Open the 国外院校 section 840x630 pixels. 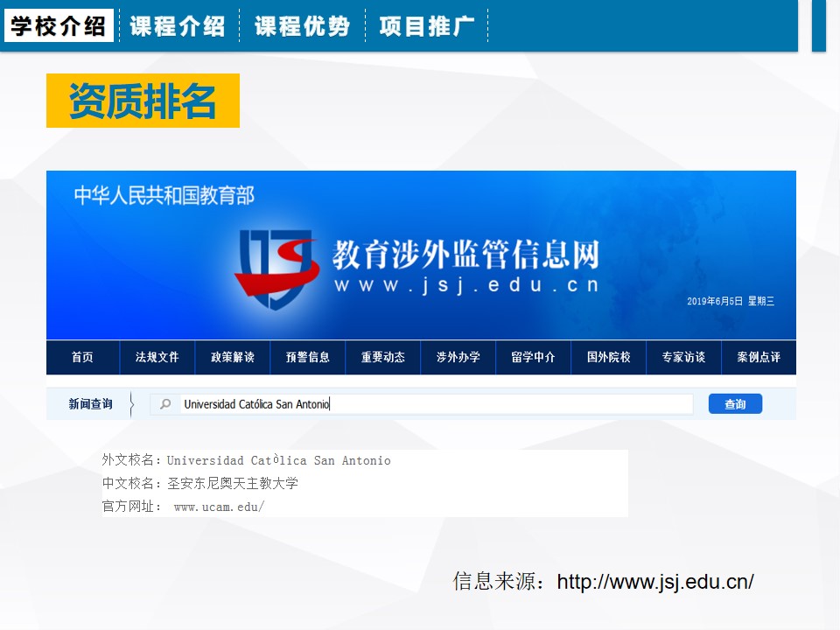(x=609, y=357)
